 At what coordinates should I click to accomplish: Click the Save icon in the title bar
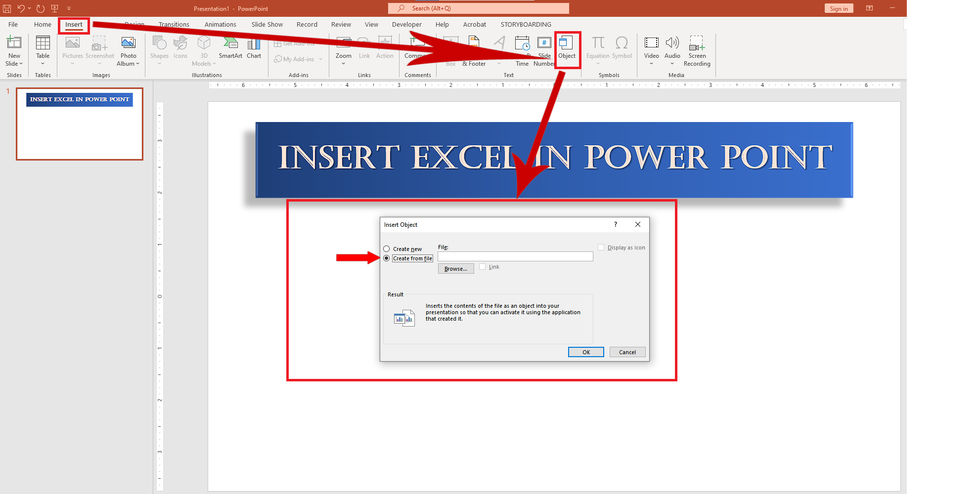(7, 8)
